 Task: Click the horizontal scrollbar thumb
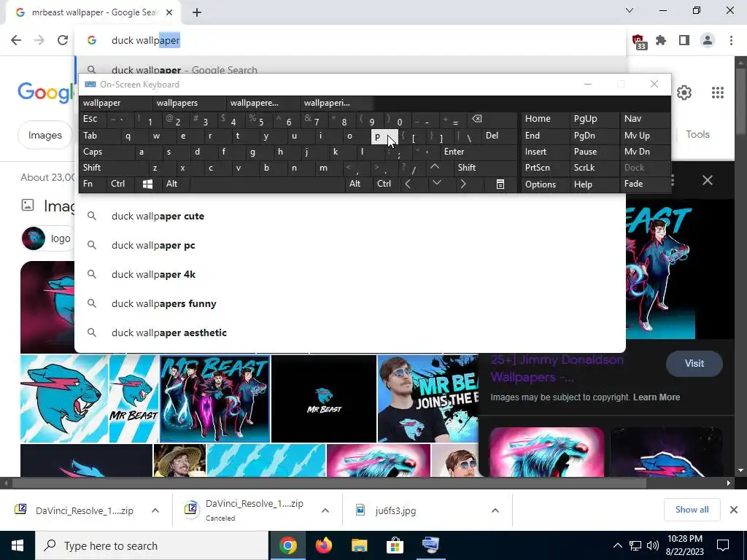pos(329,483)
